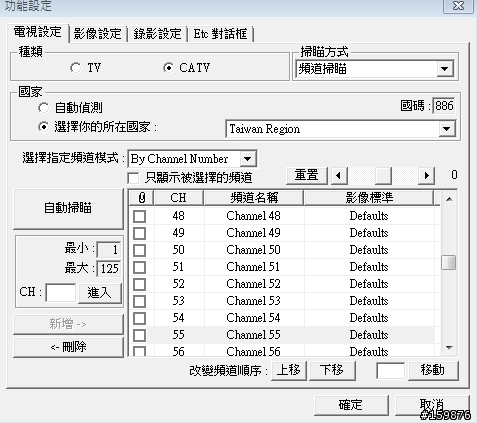477x423 pixels.
Task: Click the horizontal fine-tune slider thumb
Action: 383,175
